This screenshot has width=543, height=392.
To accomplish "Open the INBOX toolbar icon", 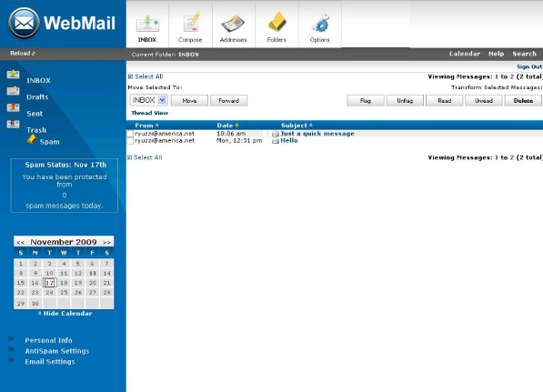I will [147, 24].
